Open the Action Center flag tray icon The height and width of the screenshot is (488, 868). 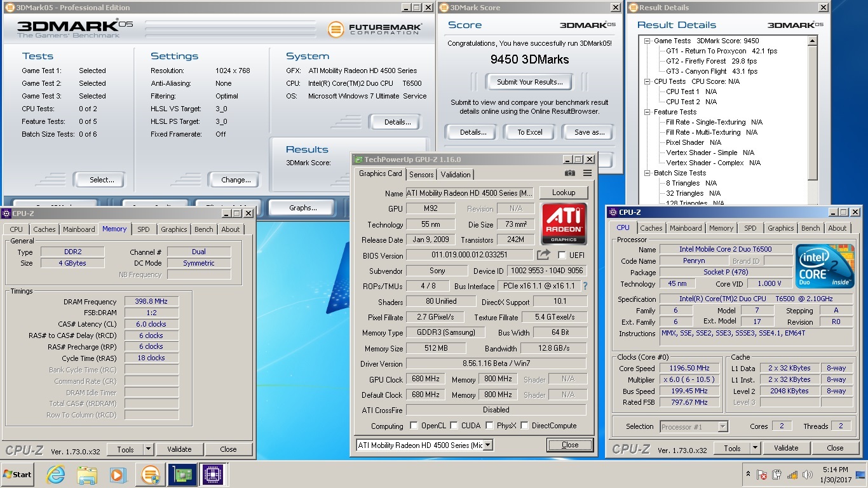click(761, 475)
